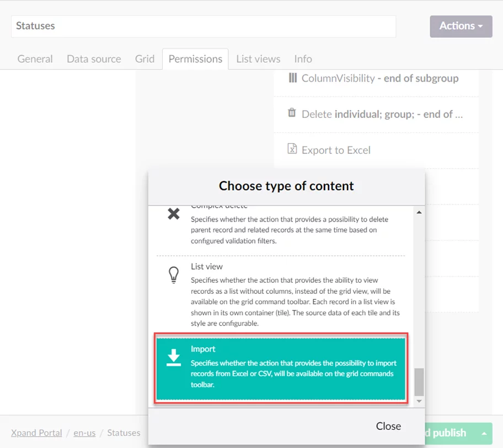Click the Import download arrow icon

(174, 358)
